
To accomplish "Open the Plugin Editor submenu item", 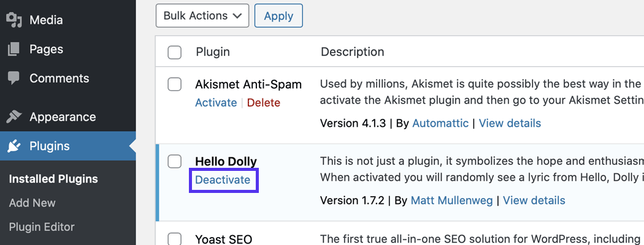I will click(x=42, y=227).
